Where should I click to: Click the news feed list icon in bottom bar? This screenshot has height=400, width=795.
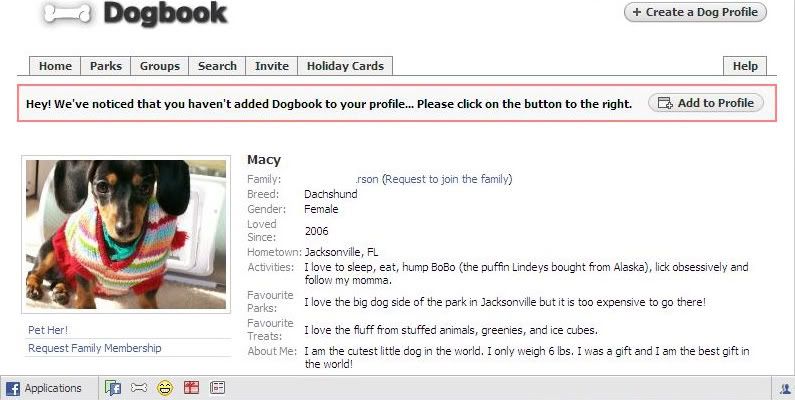point(218,388)
